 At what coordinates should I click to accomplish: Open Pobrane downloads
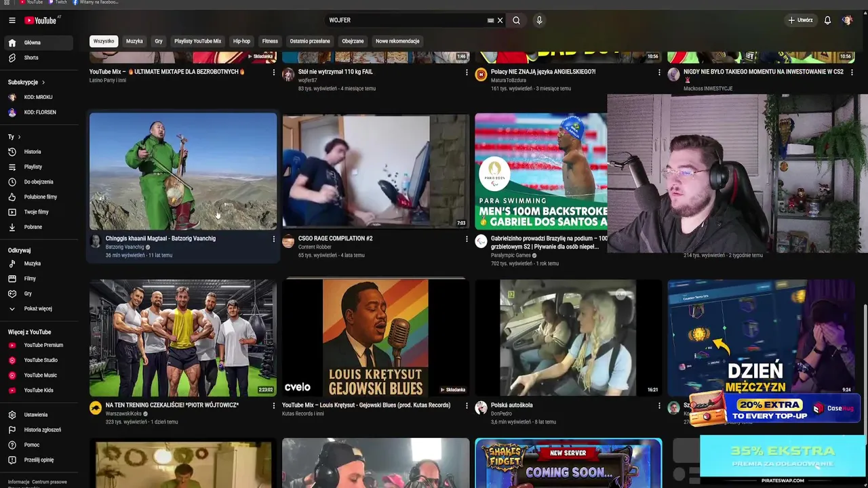click(38, 227)
